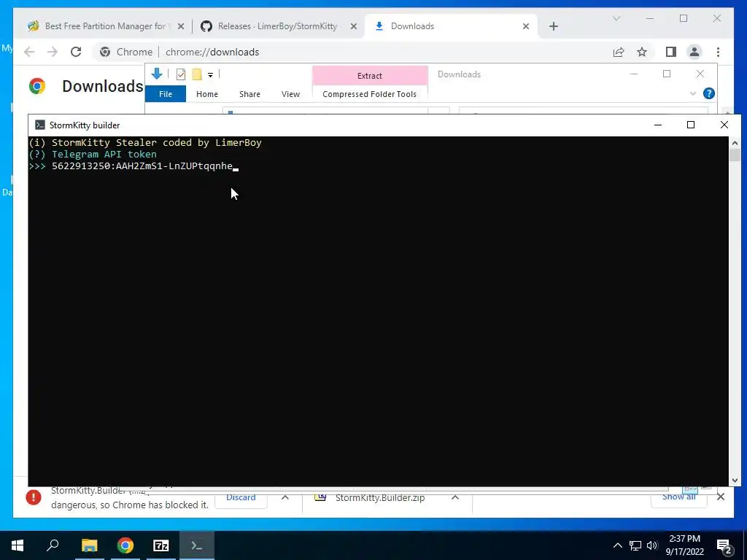
Task: Open network status tray icon
Action: (x=635, y=545)
